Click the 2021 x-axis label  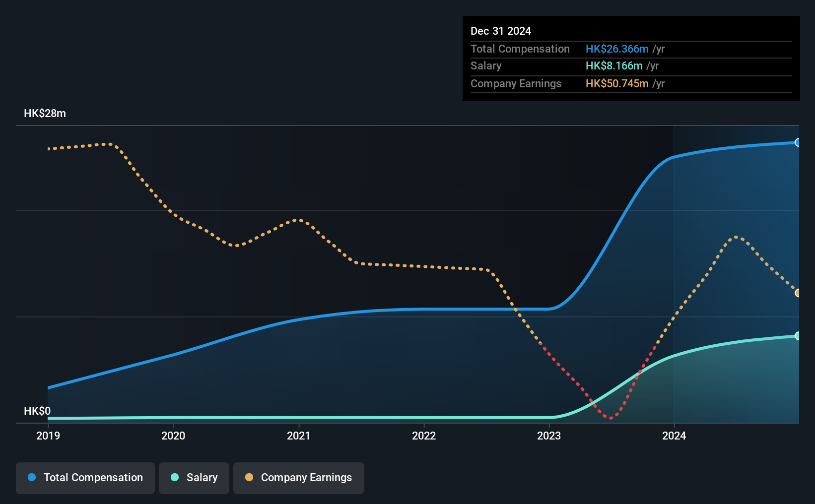click(x=299, y=436)
